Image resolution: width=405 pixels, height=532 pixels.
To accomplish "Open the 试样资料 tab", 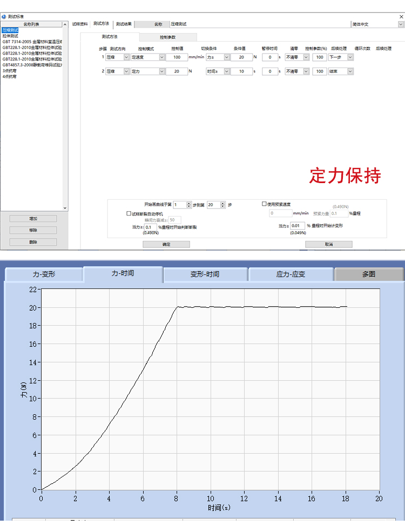I will coord(80,24).
